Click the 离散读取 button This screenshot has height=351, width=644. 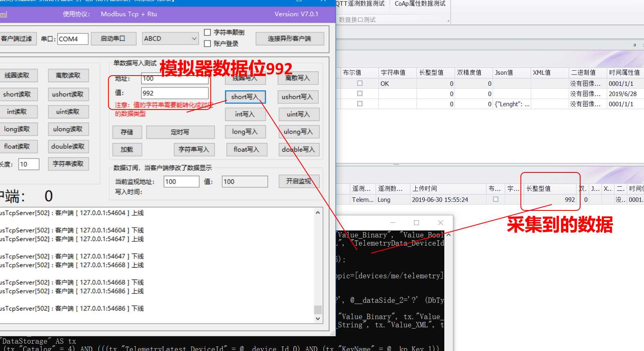click(x=68, y=76)
